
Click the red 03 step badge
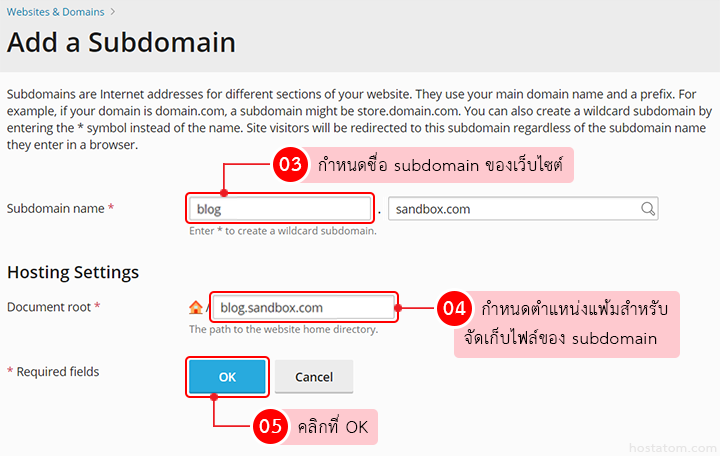tap(290, 166)
